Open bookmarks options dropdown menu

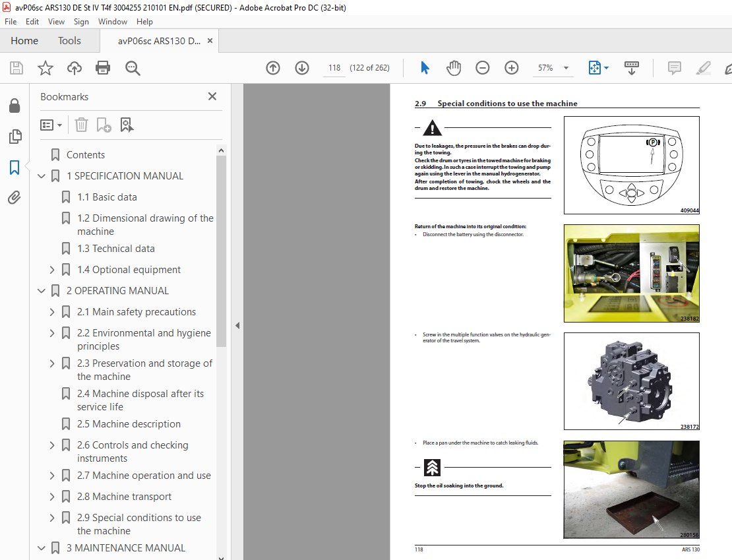(51, 125)
